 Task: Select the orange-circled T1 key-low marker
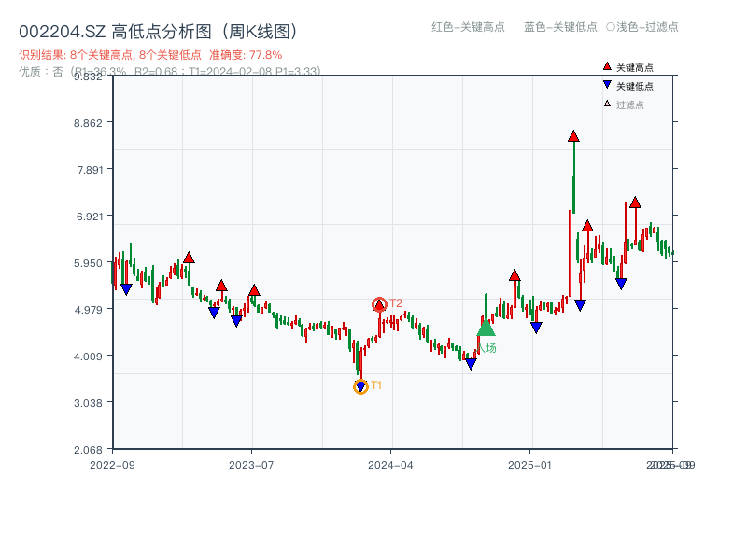click(x=361, y=385)
